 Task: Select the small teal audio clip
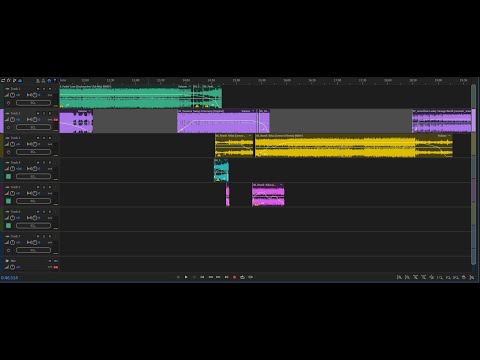tap(221, 171)
